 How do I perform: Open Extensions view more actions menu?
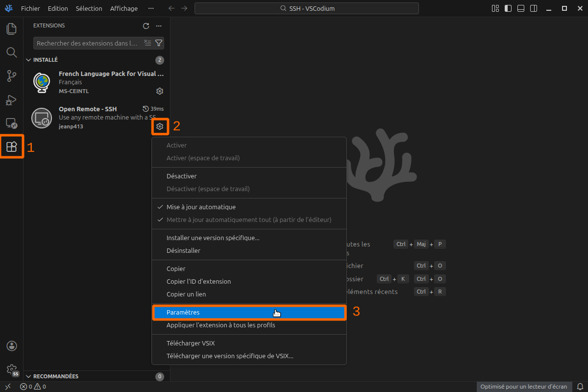[x=159, y=26]
